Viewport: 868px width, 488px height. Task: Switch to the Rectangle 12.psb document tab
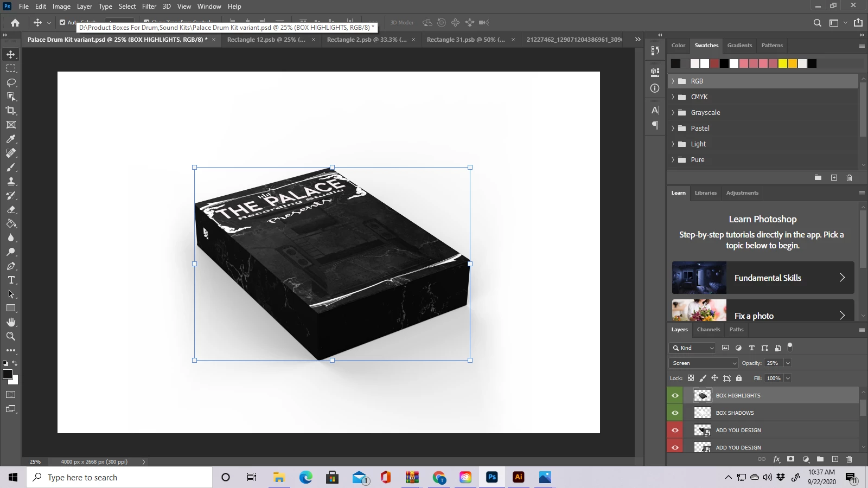click(266, 40)
